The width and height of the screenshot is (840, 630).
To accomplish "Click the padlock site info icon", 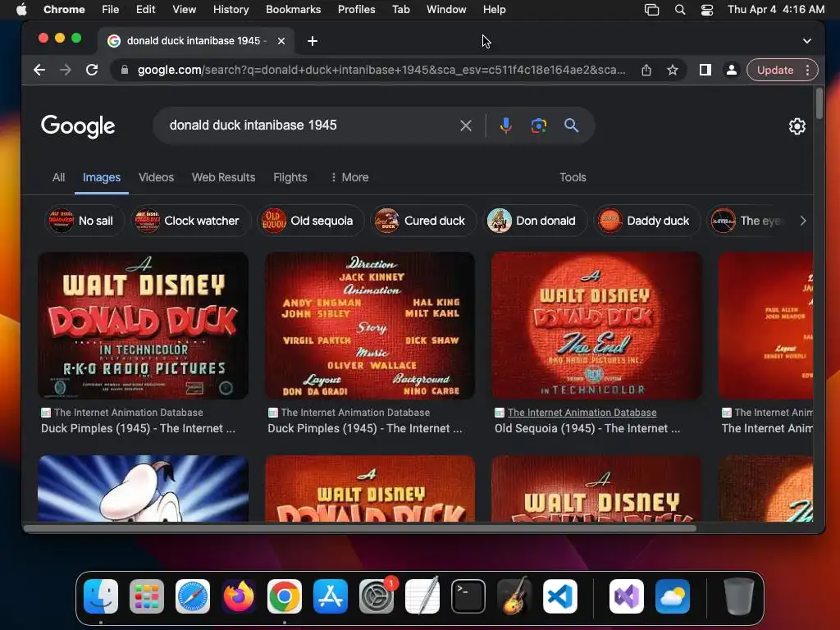I will (125, 70).
